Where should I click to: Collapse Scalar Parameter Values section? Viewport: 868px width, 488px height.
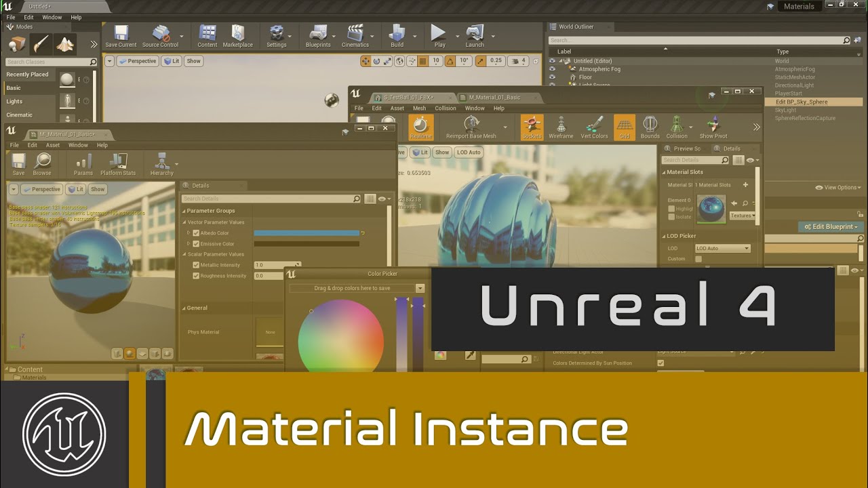click(184, 254)
